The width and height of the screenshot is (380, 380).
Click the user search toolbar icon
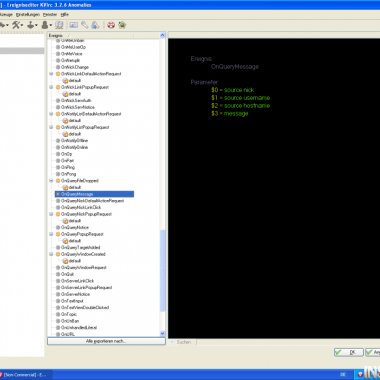coord(95,25)
